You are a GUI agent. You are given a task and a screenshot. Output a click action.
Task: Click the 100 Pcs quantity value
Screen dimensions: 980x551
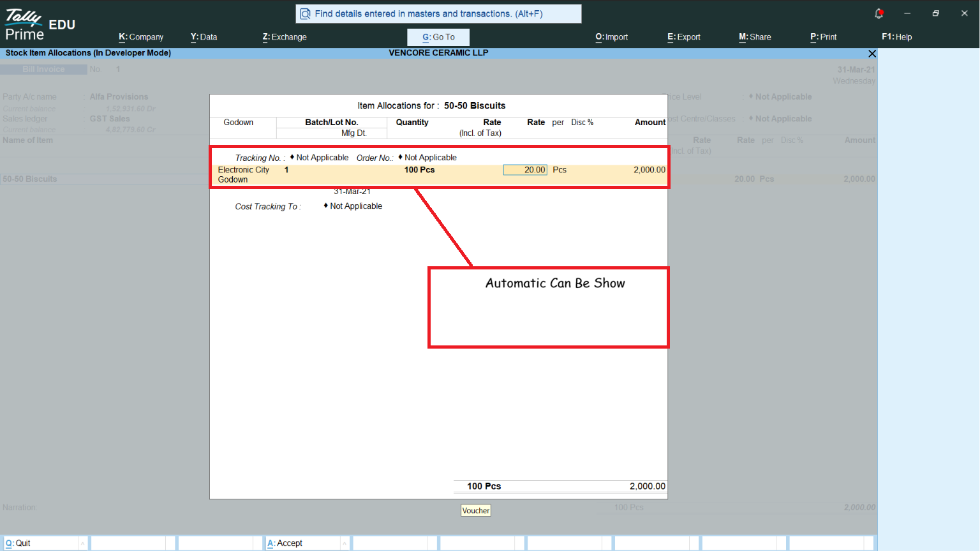[x=419, y=170]
